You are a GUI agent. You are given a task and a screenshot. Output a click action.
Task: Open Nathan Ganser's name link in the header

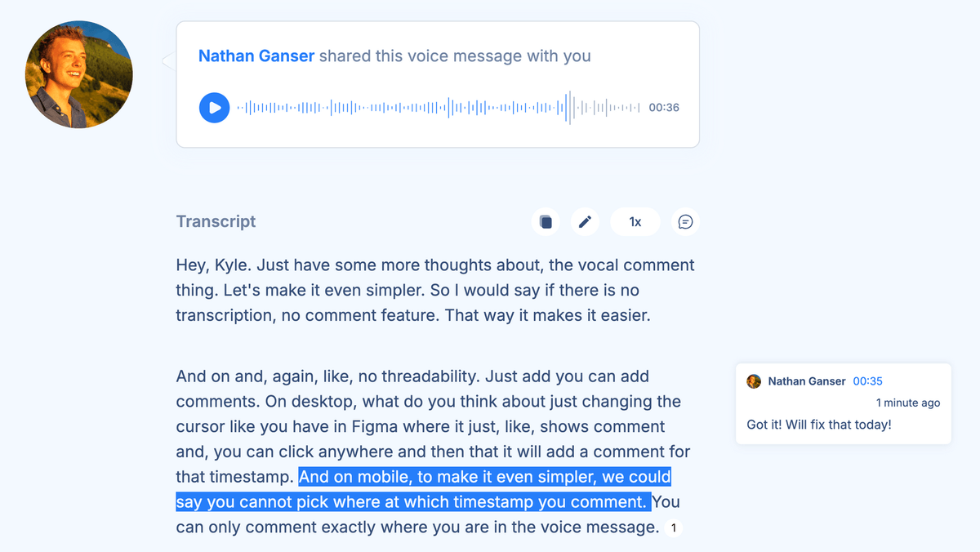pos(256,56)
